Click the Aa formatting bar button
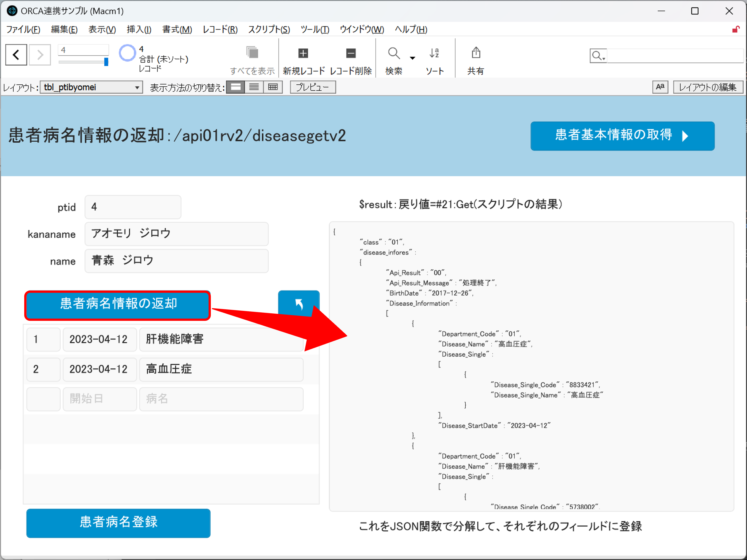The width and height of the screenshot is (747, 560). click(x=660, y=87)
